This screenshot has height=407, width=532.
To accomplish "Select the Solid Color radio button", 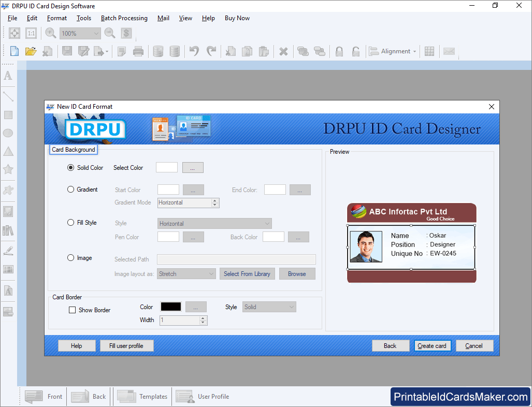I will pos(70,168).
